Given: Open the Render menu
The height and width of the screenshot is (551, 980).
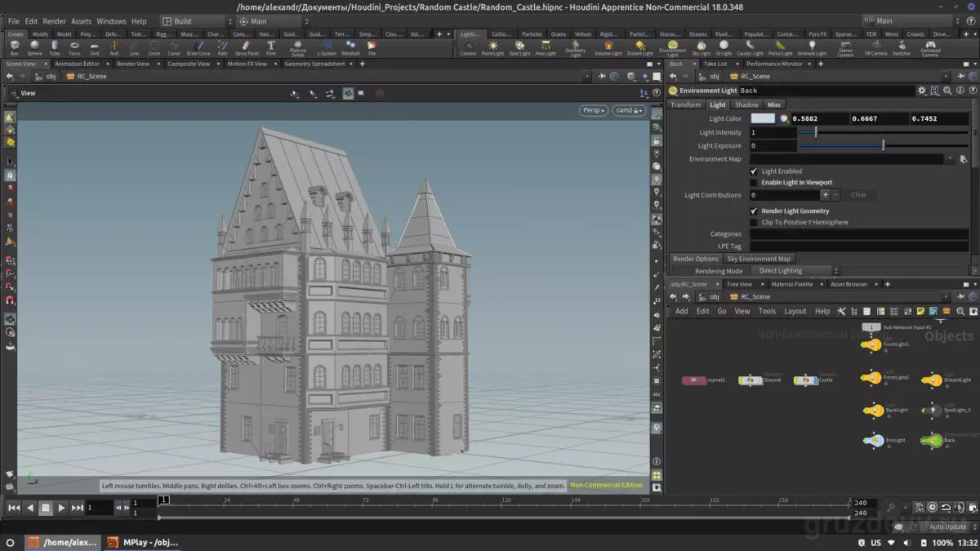Looking at the screenshot, I should click(54, 21).
